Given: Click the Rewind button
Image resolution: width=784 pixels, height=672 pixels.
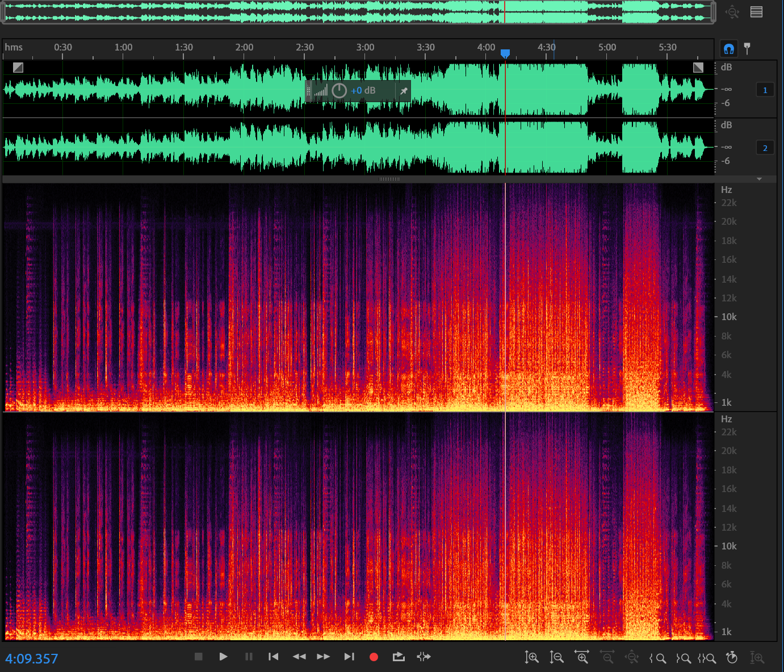Looking at the screenshot, I should [299, 657].
